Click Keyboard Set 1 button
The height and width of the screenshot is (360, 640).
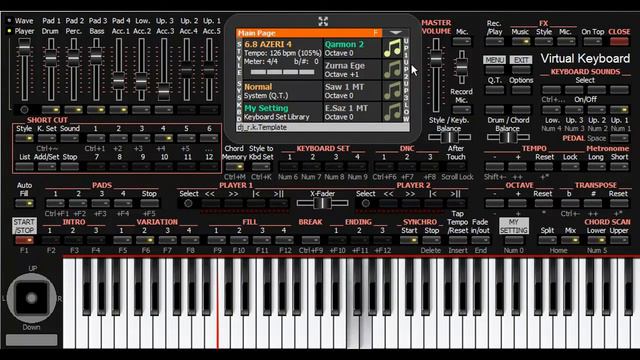point(289,166)
